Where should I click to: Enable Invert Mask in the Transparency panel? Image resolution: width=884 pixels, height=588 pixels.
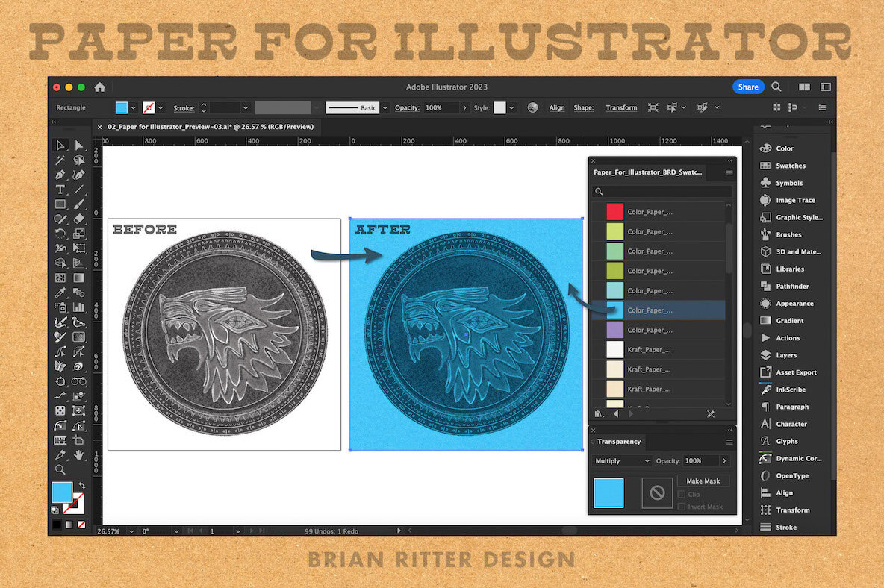coord(682,507)
